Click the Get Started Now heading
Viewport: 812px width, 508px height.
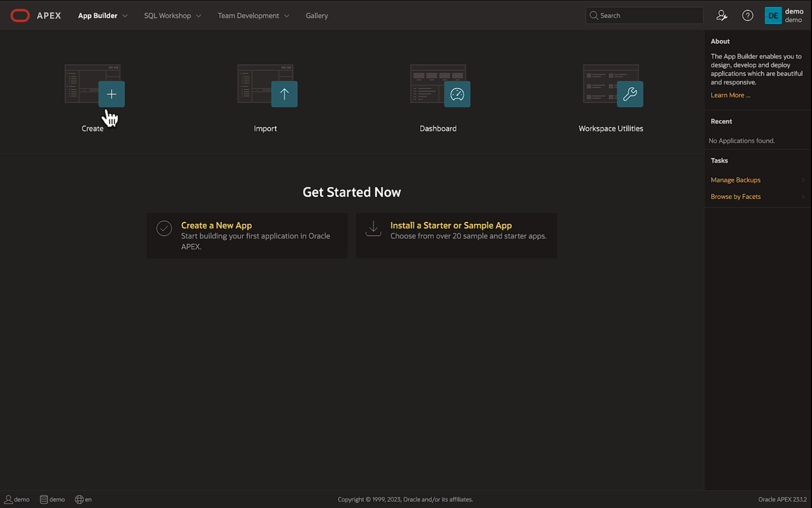tap(352, 192)
